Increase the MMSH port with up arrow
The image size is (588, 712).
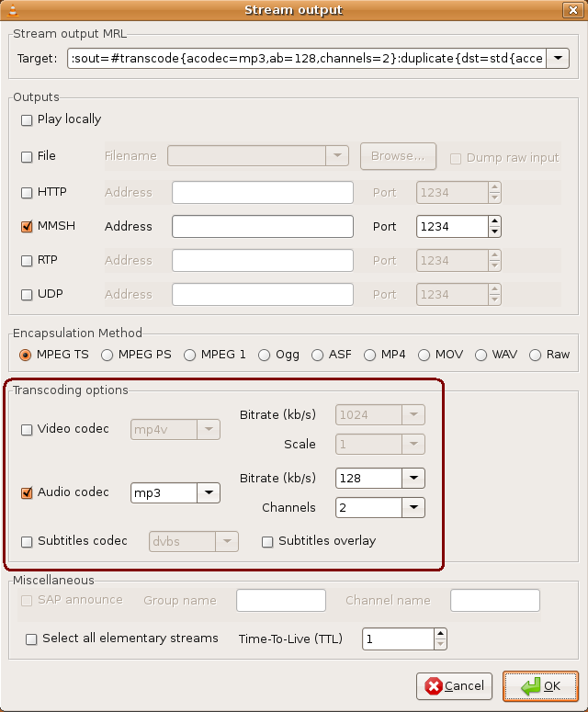pyautogui.click(x=494, y=221)
